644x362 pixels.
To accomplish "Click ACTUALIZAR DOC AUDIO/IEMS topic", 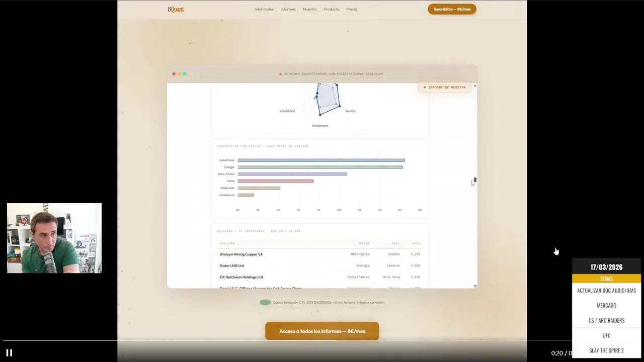I will 606,291.
